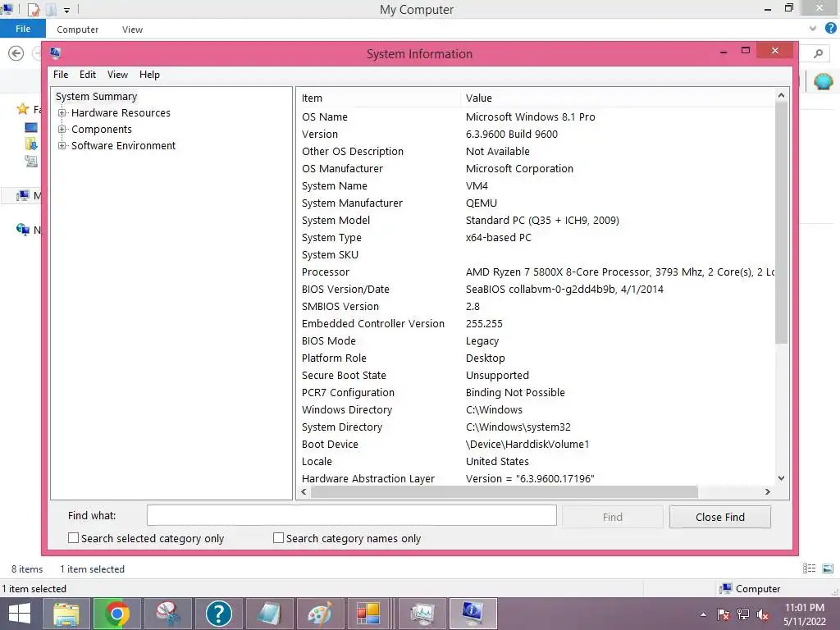The width and height of the screenshot is (840, 630).
Task: Select the Downloads folder icon under Favorites
Action: tap(31, 144)
